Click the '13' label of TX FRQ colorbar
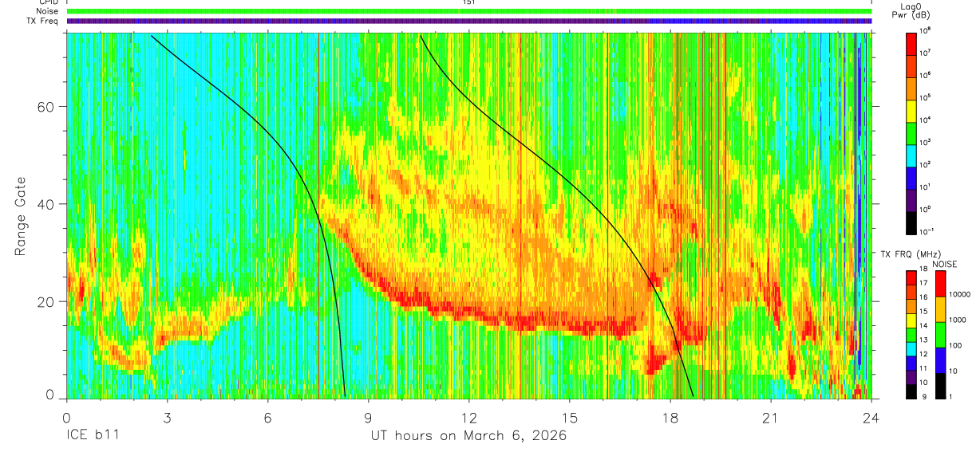 tap(924, 340)
